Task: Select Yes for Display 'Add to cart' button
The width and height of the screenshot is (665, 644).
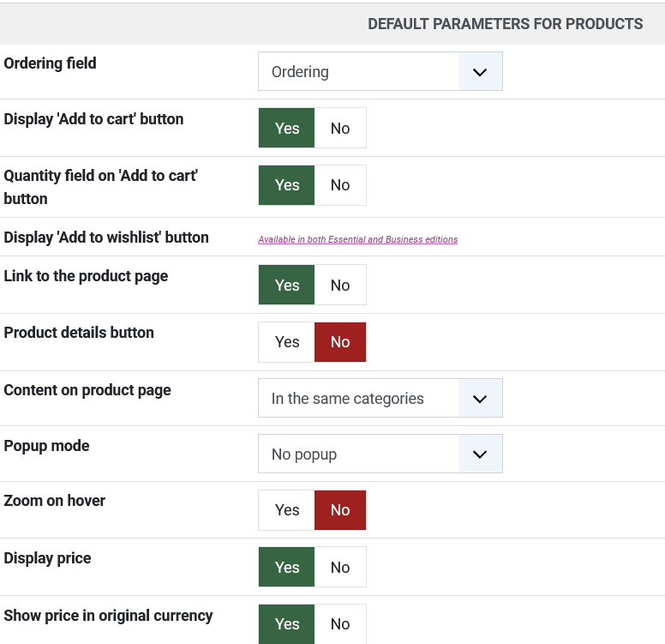Action: (287, 129)
